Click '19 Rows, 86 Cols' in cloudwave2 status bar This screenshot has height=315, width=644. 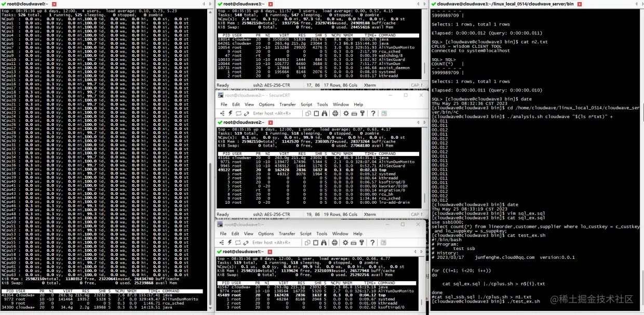(x=341, y=214)
